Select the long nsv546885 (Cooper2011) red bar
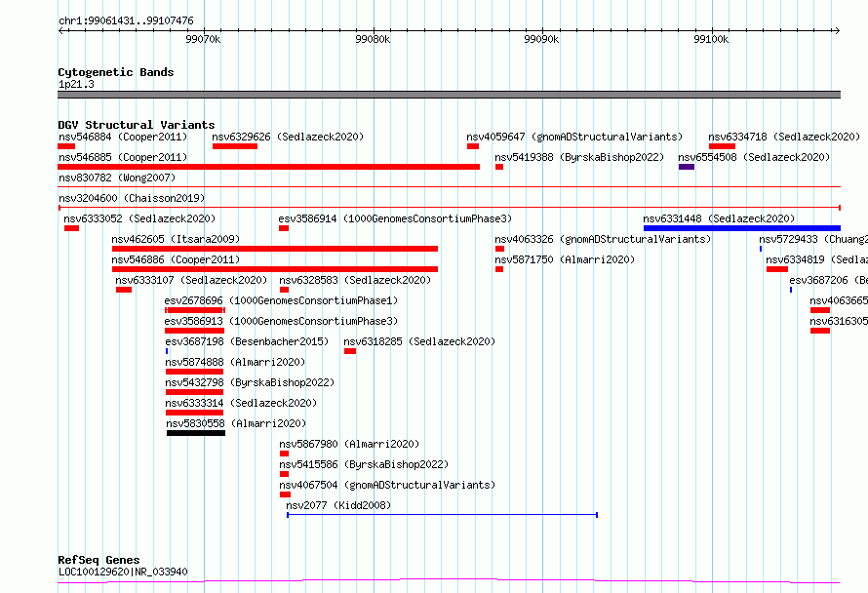 pyautogui.click(x=268, y=167)
